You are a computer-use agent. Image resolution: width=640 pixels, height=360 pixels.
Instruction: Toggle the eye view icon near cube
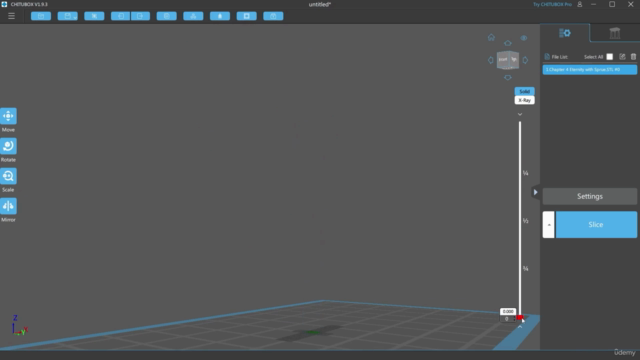(x=524, y=38)
